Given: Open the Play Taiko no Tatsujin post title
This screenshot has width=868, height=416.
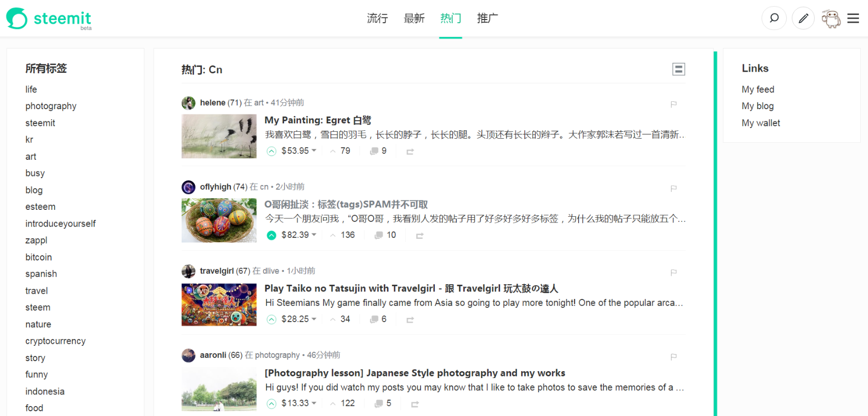Looking at the screenshot, I should click(411, 288).
